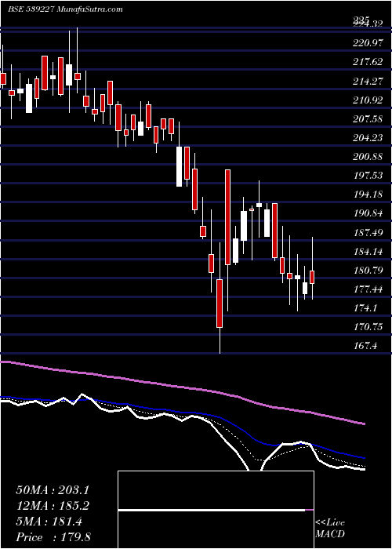Screen dimensions: 392x549
Task: Select the 187.49 price axis label
Action: click(x=368, y=233)
